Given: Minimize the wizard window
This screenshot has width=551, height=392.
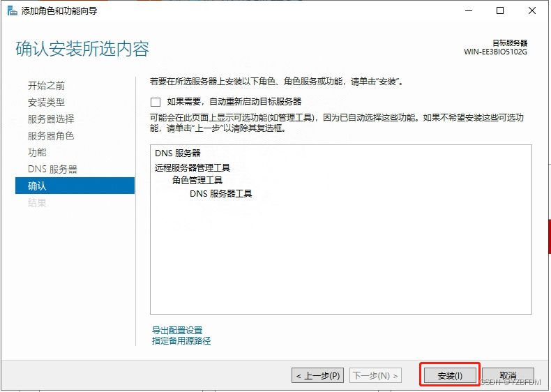Looking at the screenshot, I should pos(469,10).
